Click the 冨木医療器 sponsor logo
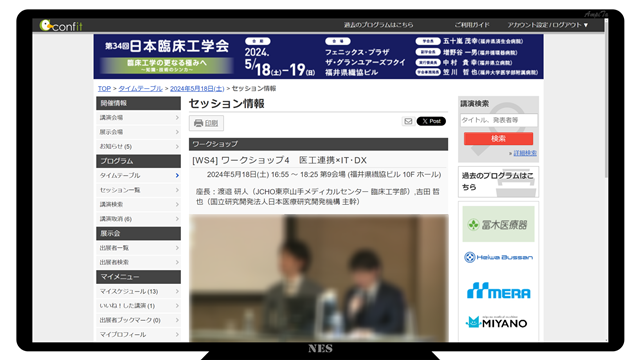This screenshot has height=360, width=640. tap(498, 224)
